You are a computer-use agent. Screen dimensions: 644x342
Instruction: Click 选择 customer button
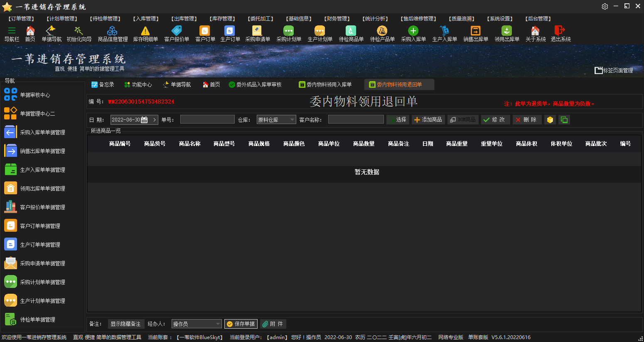click(x=398, y=120)
